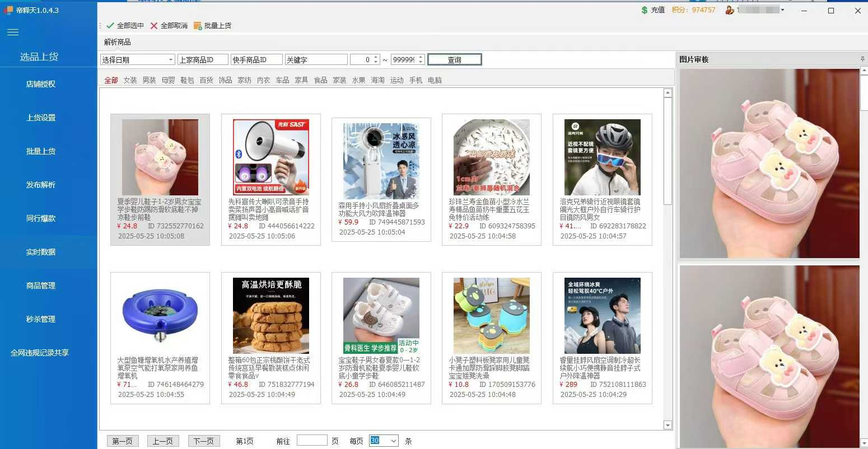Screen dimensions: 868x449
Task: Click the keyword input field
Action: tap(316, 60)
